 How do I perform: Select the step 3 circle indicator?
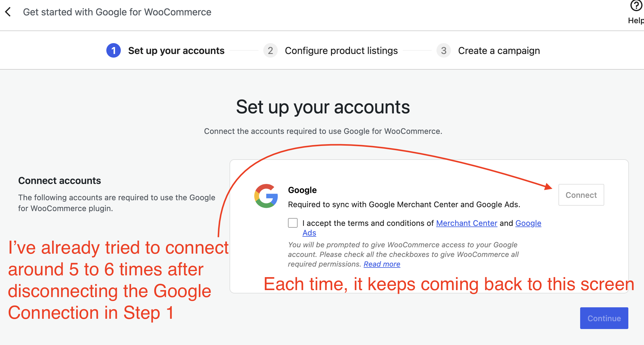(444, 50)
